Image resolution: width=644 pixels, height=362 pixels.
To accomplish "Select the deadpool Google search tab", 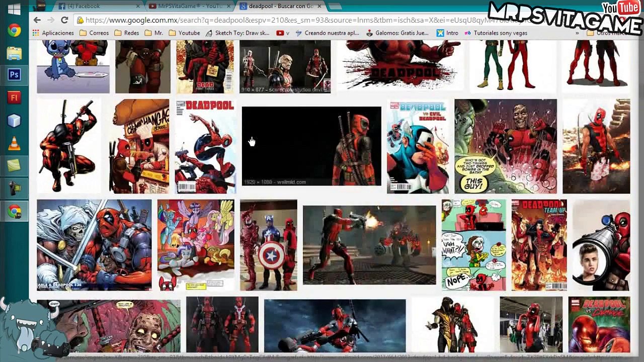I will coord(280,6).
